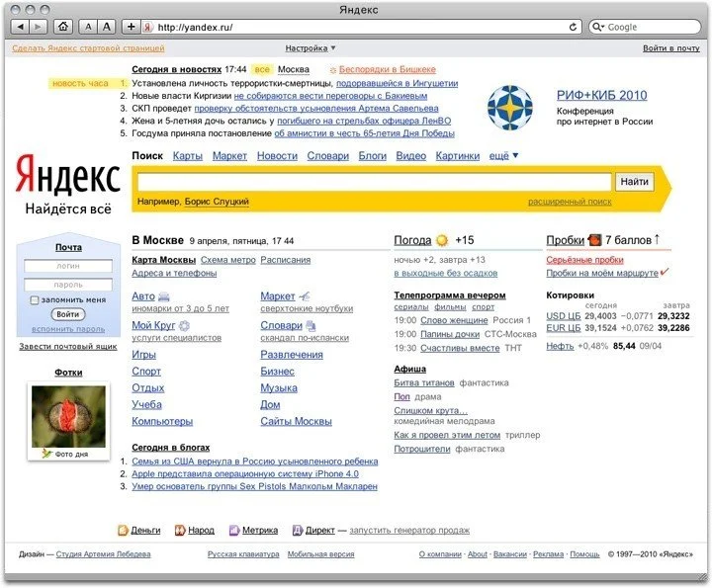
Task: Go forward with the browser forward arrow
Action: tap(39, 27)
